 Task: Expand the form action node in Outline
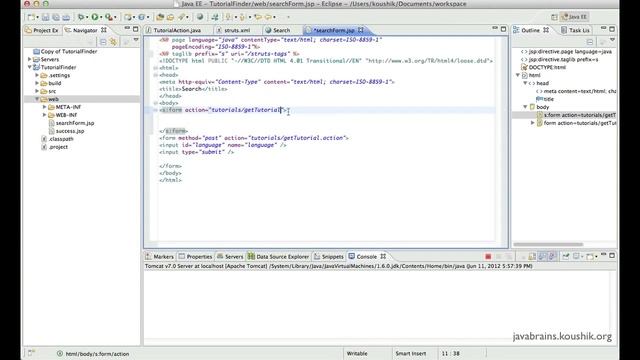[x=533, y=123]
